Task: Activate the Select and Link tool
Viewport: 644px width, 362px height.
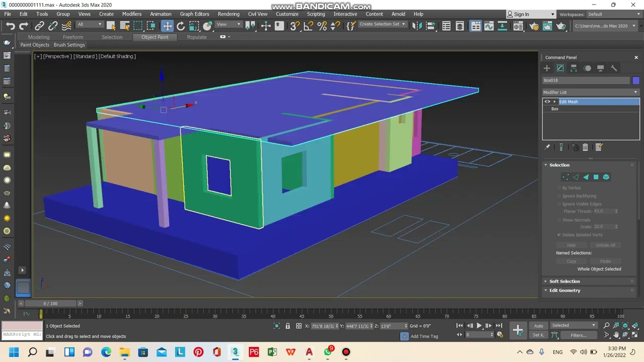Action: (39, 26)
